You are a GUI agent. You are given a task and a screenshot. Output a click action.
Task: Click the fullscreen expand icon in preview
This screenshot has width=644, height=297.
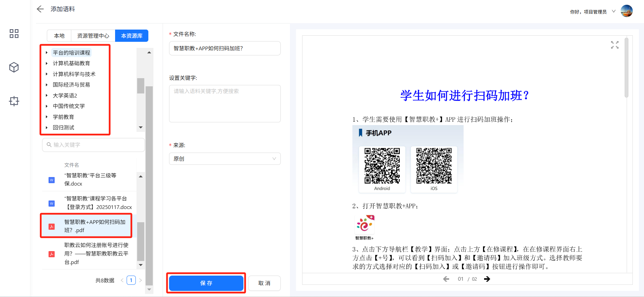614,45
